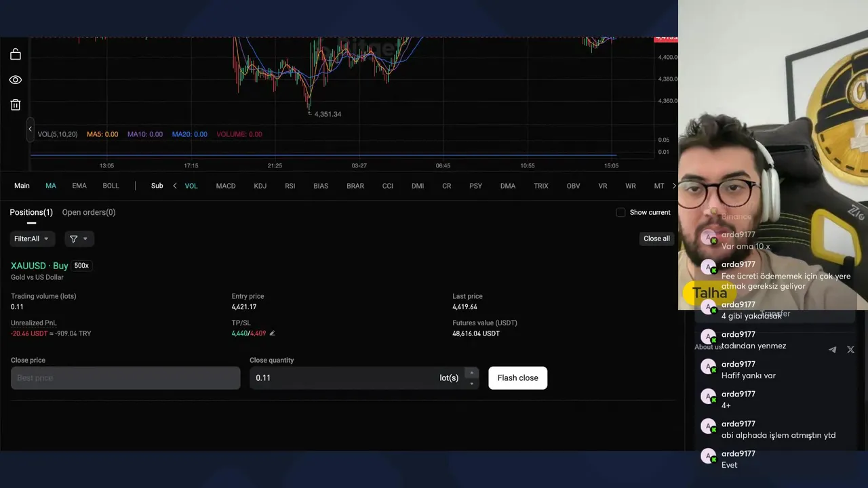Click the 4,351.34 low price label on chart

[x=328, y=114]
